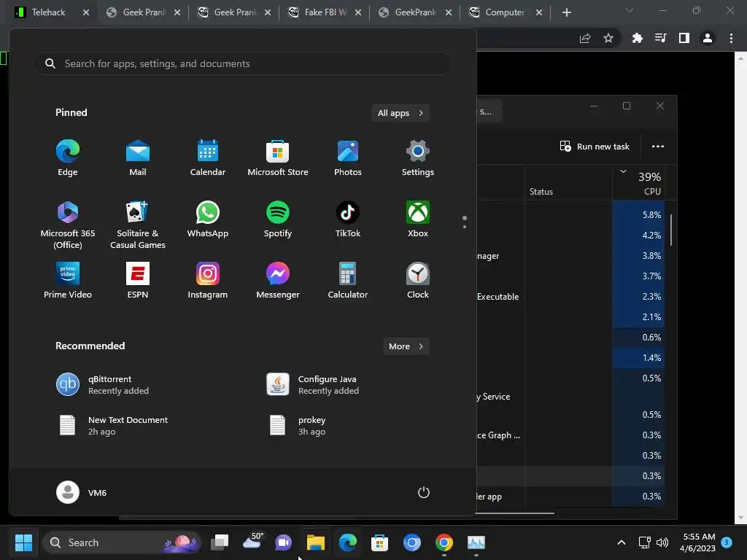747x560 pixels.
Task: Launch Instagram
Action: pyautogui.click(x=208, y=281)
